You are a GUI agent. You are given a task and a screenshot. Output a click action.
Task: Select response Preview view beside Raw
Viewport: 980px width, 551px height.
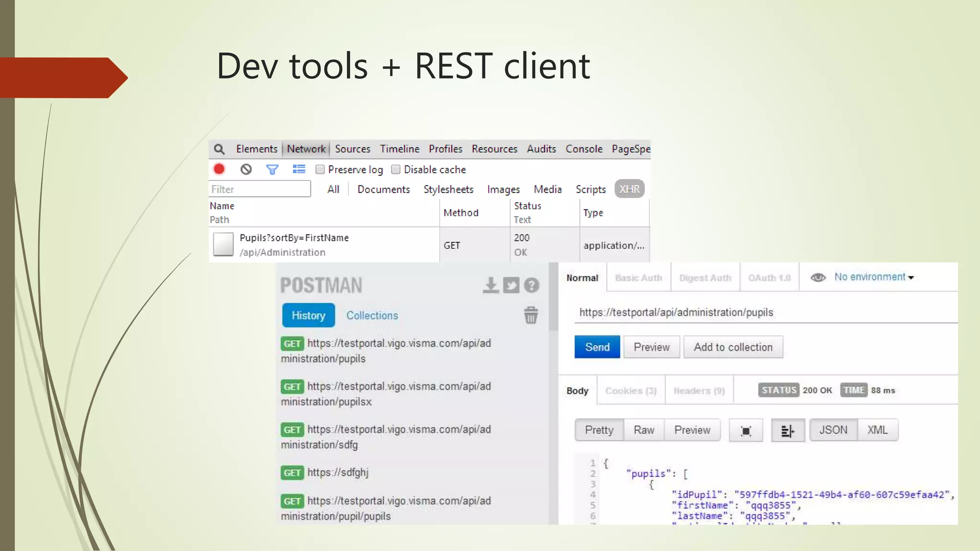(692, 430)
